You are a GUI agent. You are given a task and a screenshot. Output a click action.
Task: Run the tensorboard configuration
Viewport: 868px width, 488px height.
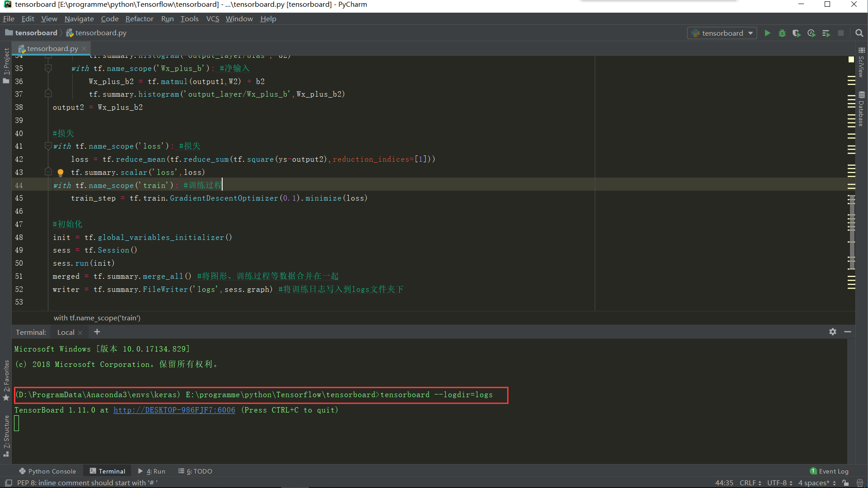point(767,33)
